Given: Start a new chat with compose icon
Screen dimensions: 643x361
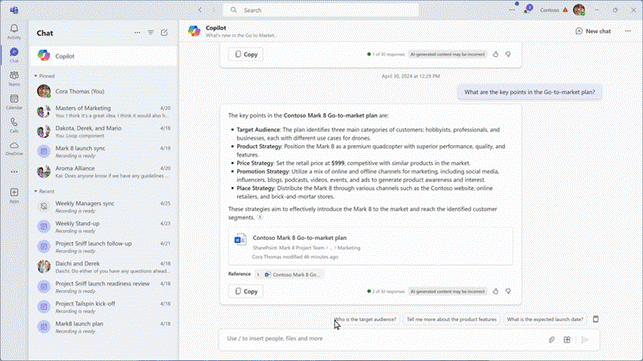Looking at the screenshot, I should 164,32.
